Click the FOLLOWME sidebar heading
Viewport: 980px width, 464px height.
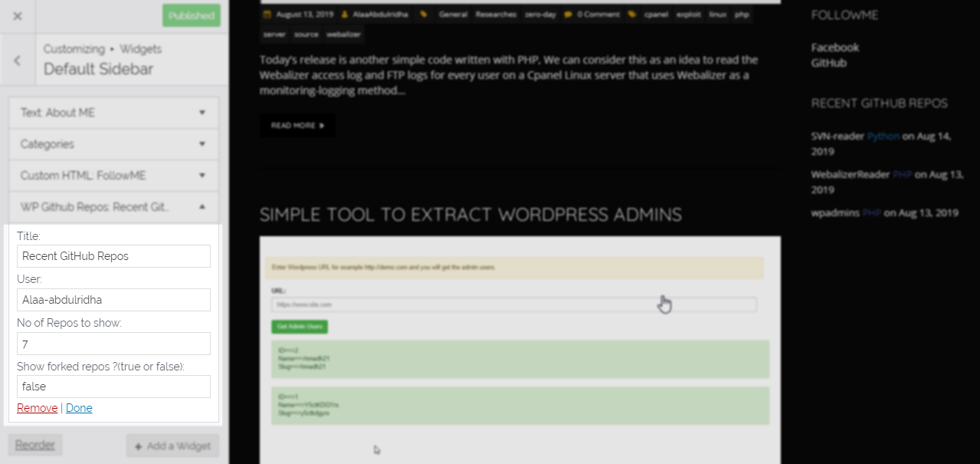[844, 15]
